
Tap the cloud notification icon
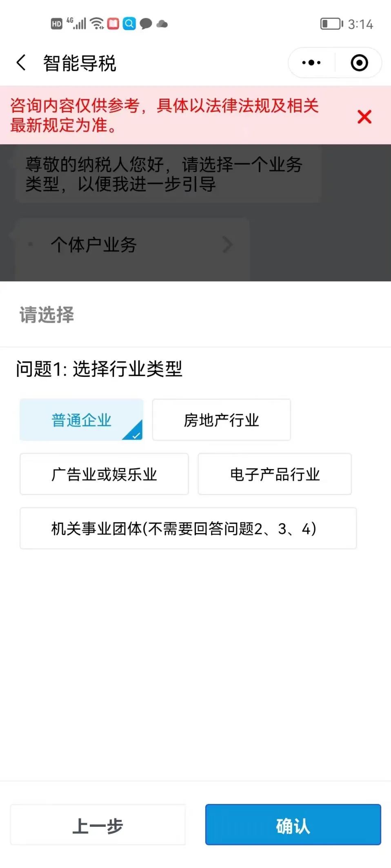coord(162,24)
